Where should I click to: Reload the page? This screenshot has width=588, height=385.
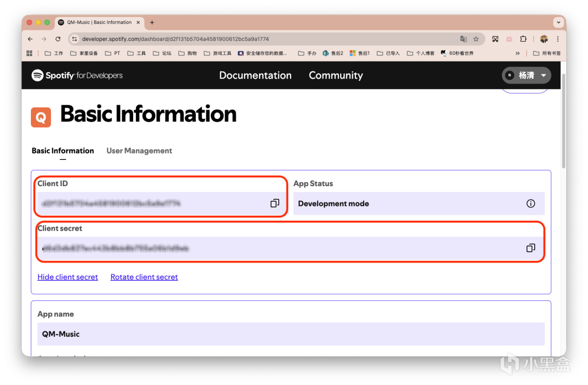(x=58, y=39)
